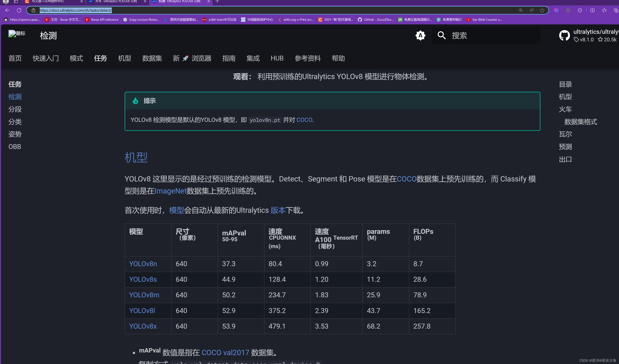619x364 pixels.
Task: Click the COCO link in the tip box
Action: click(304, 120)
